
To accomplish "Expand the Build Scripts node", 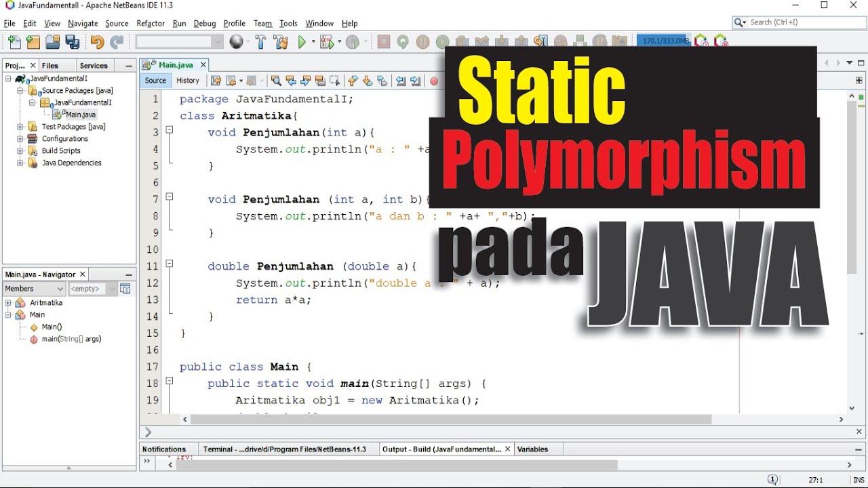I will pos(20,151).
